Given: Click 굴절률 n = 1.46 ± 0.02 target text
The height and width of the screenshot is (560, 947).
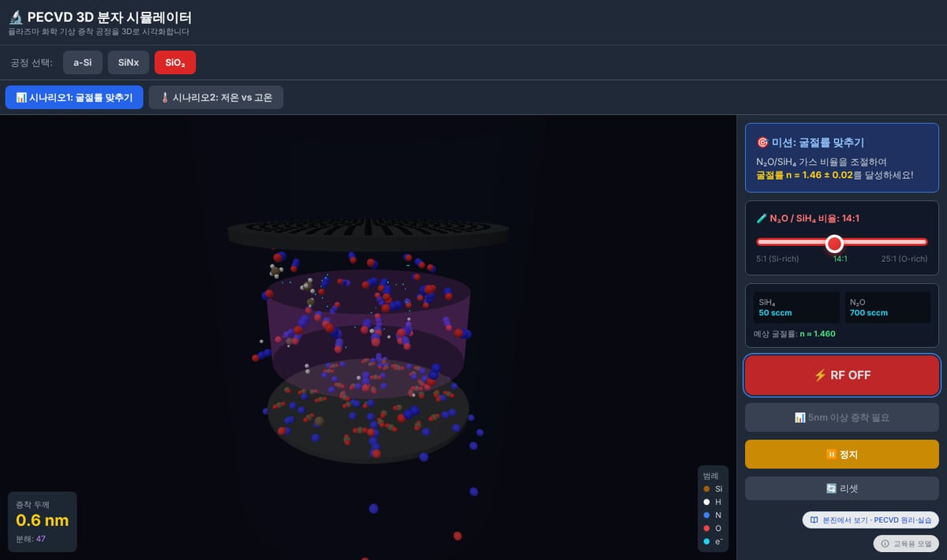Looking at the screenshot, I should pos(805,174).
